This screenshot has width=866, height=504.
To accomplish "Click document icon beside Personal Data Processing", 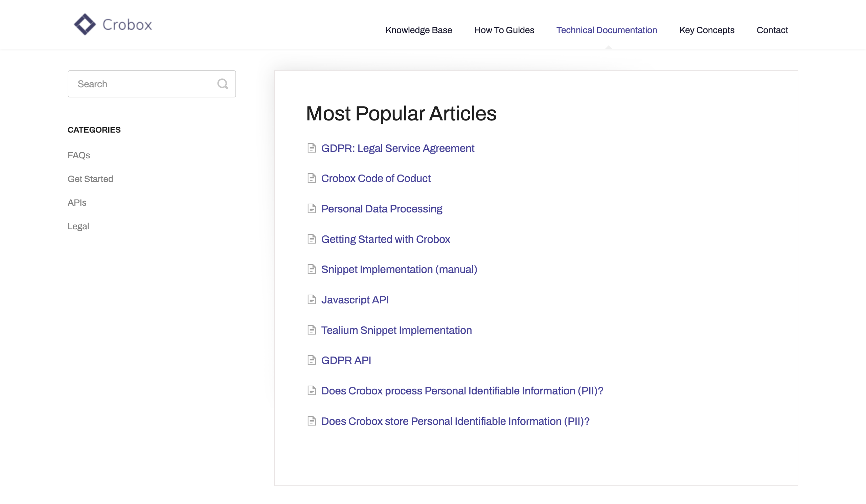I will [311, 209].
